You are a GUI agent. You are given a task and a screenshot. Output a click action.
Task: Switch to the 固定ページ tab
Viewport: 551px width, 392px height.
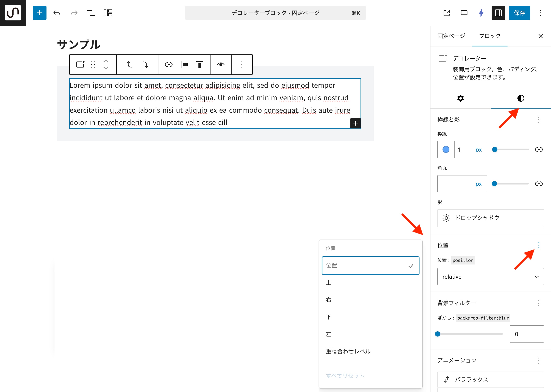pyautogui.click(x=451, y=36)
